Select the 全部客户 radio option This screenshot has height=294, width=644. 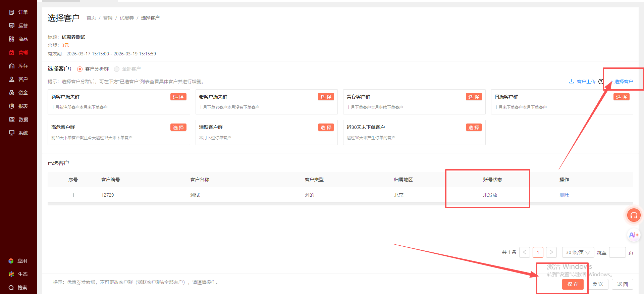click(117, 69)
